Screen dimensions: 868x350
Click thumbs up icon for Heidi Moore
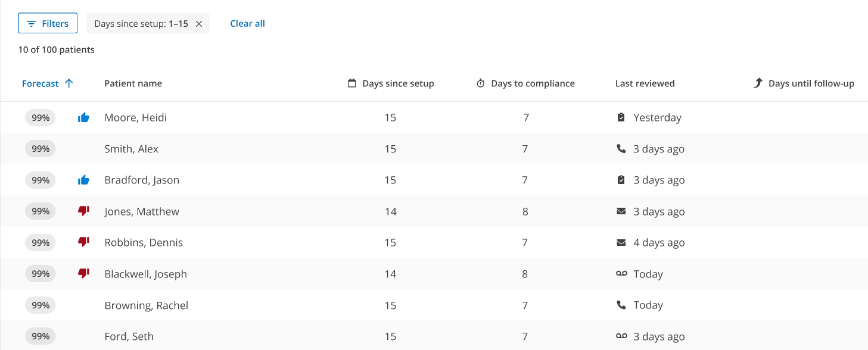83,118
